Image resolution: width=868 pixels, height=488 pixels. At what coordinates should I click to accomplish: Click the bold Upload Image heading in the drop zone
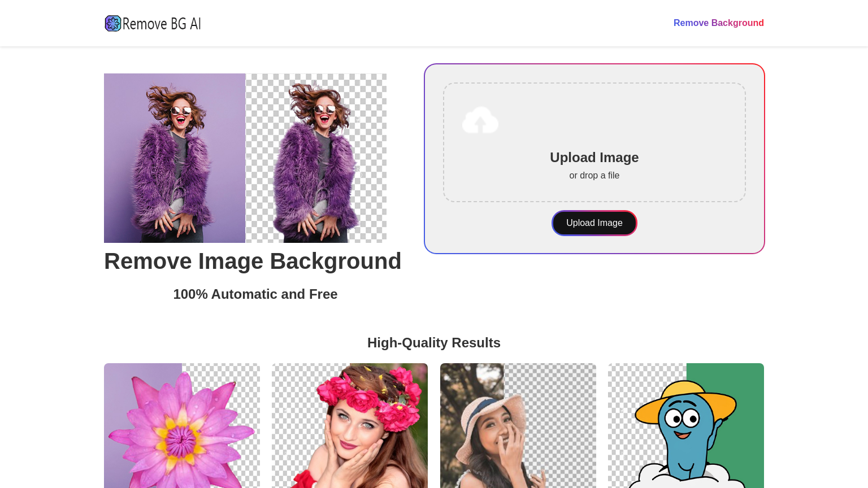[x=594, y=158]
